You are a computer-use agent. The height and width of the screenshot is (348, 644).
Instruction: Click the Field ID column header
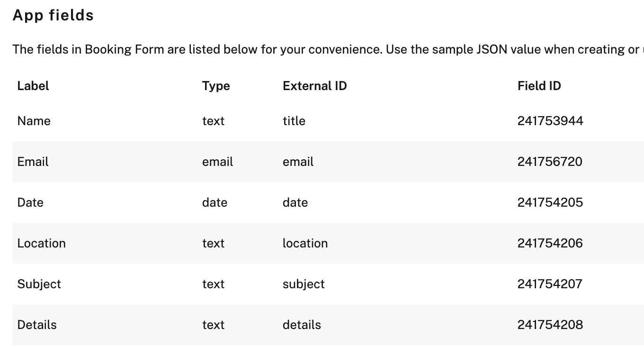pyautogui.click(x=539, y=86)
